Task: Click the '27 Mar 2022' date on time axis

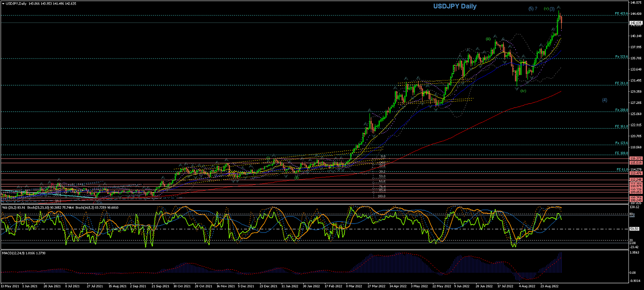Action: pyautogui.click(x=377, y=286)
